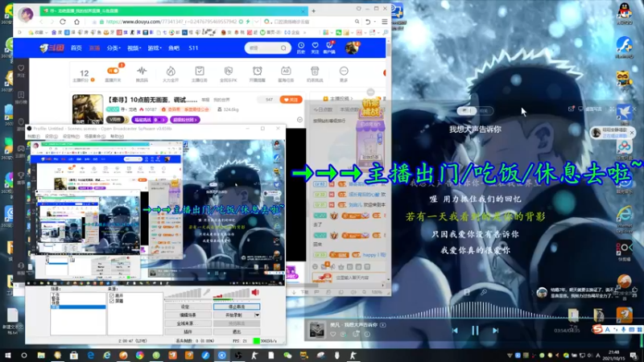Viewport: 644px width, 362px height.
Task: Open S11 in Douyu nav
Action: click(193, 48)
